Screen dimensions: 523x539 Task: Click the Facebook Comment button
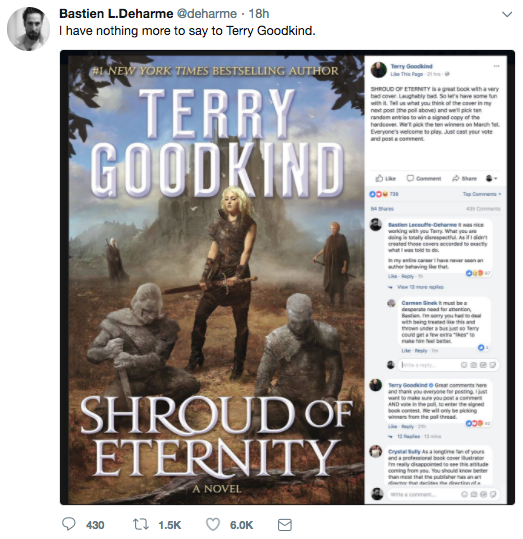(x=424, y=178)
